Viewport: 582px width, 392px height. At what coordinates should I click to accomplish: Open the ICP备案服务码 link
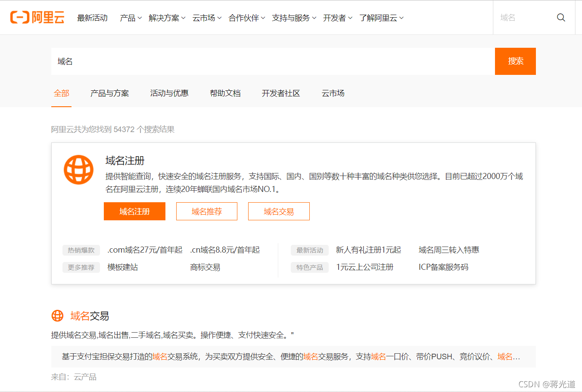(443, 267)
